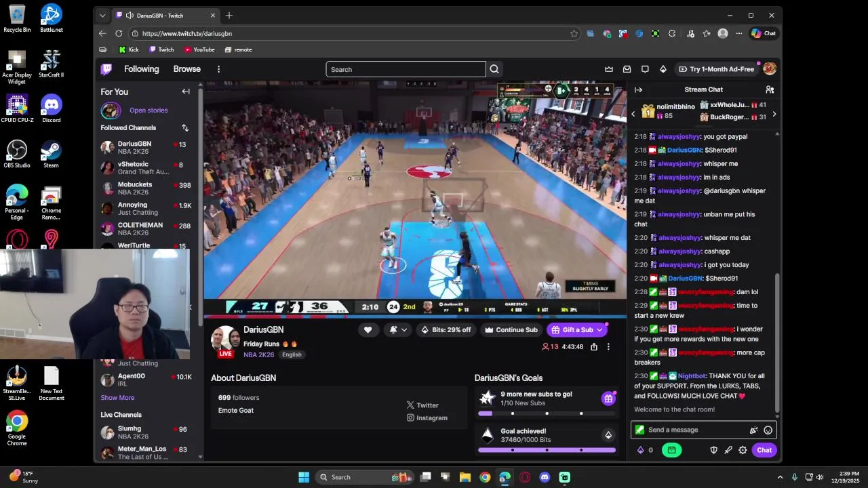Open Windows Start menu
This screenshot has width=868, height=488.
coord(304,477)
